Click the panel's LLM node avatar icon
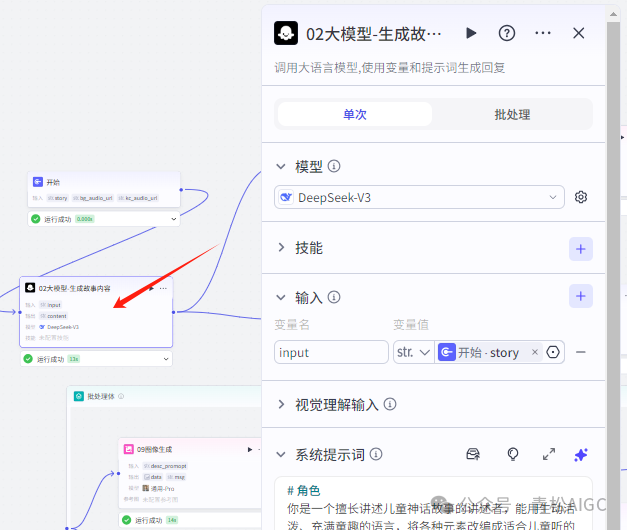Viewport: 627px width, 530px height. click(286, 33)
